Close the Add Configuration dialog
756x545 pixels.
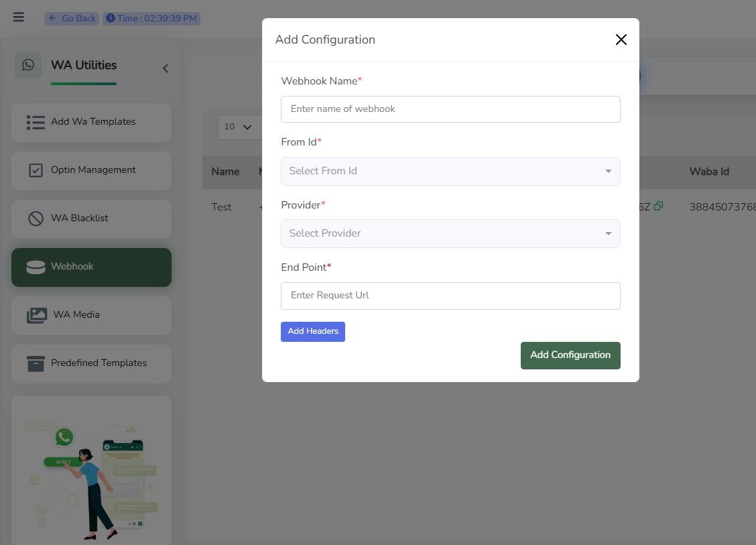coord(621,40)
